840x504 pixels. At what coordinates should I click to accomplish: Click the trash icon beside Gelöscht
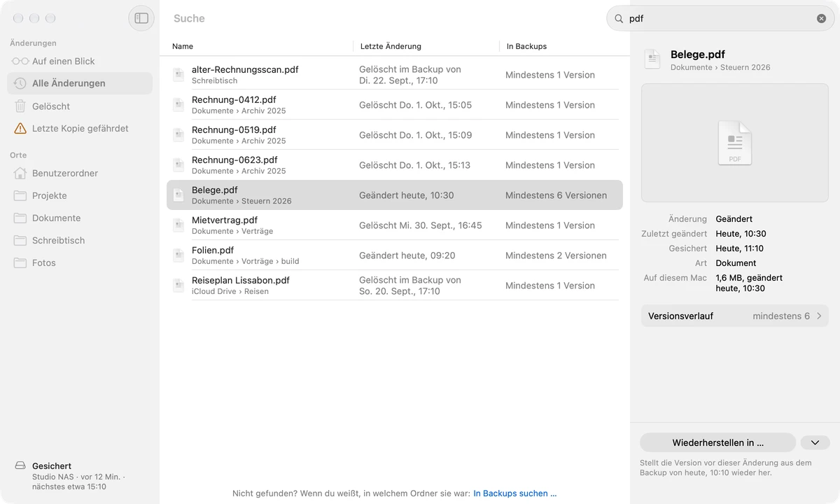click(20, 106)
